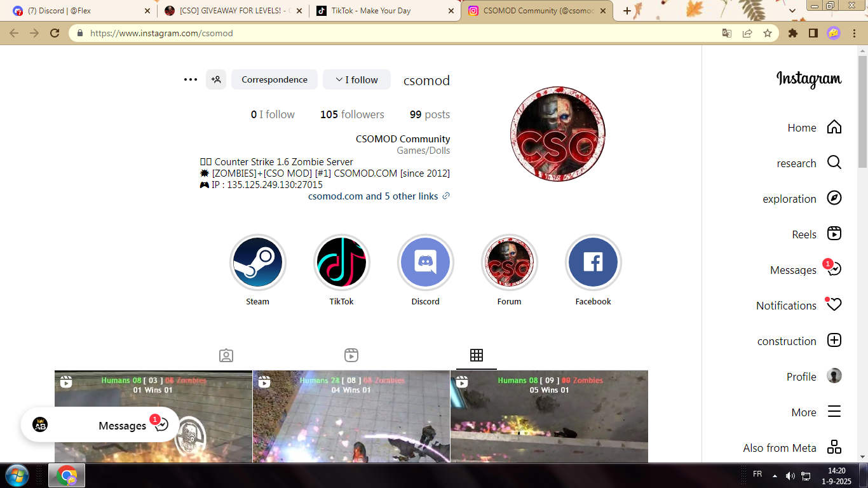The image size is (868, 488).
Task: Open the first reel thumbnail
Action: point(153,416)
